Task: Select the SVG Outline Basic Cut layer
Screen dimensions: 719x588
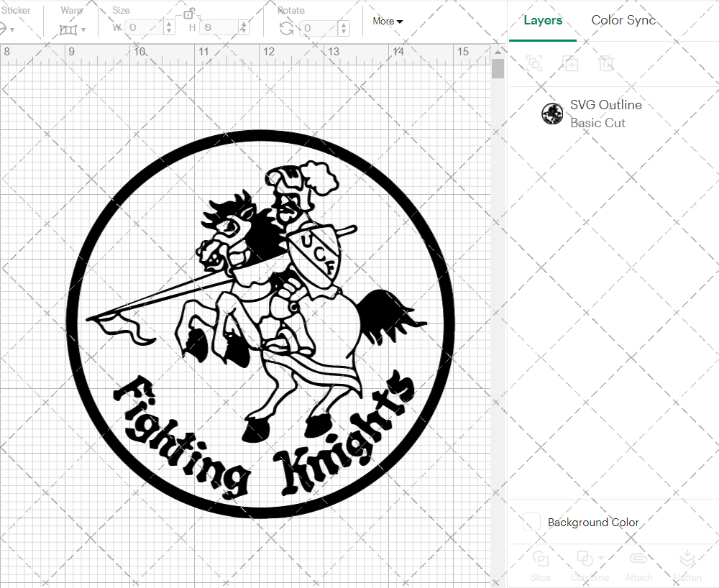Action: click(x=605, y=113)
